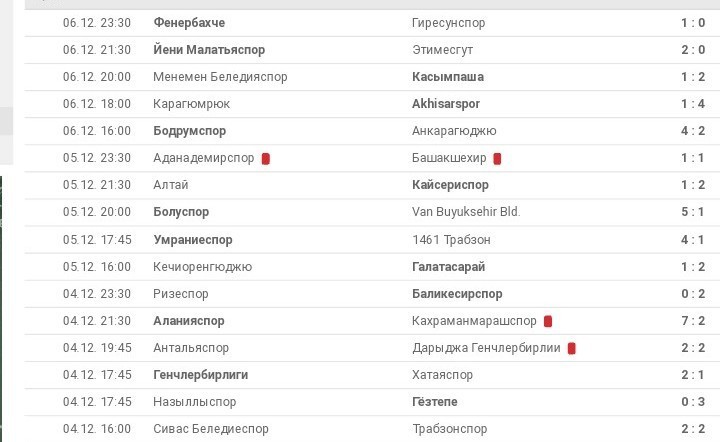
Task: Click red card icon next to Аданадемирспор
Action: (266, 158)
